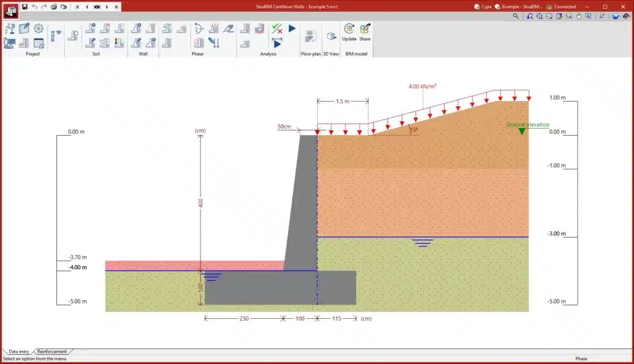Viewport: 634px width, 364px height.
Task: Click the wall gear icon in the Wall group
Action: (151, 43)
